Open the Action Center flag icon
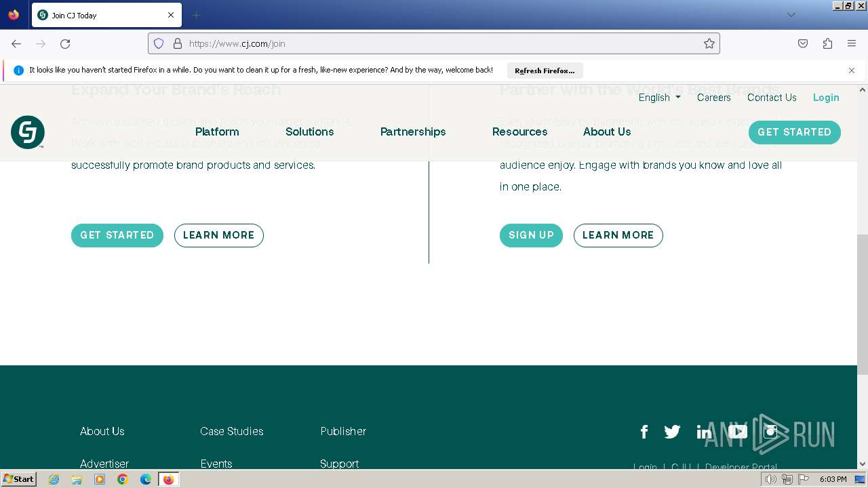The image size is (868, 488). [x=804, y=479]
